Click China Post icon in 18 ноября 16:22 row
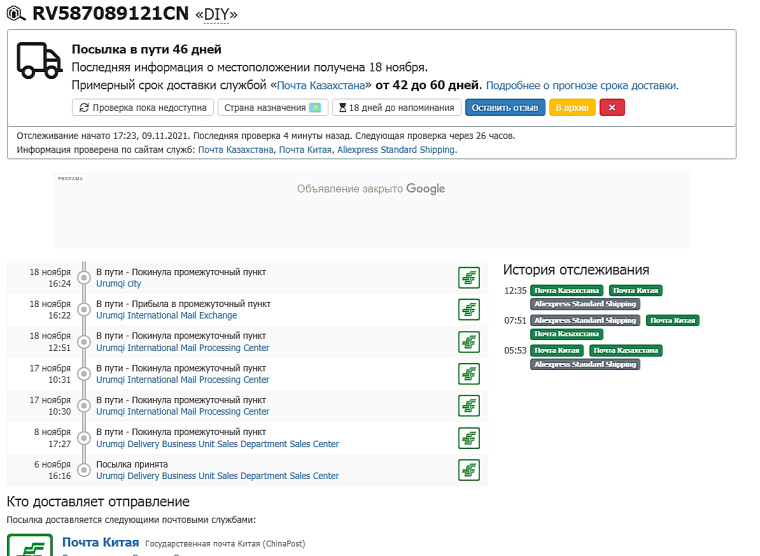 point(469,310)
